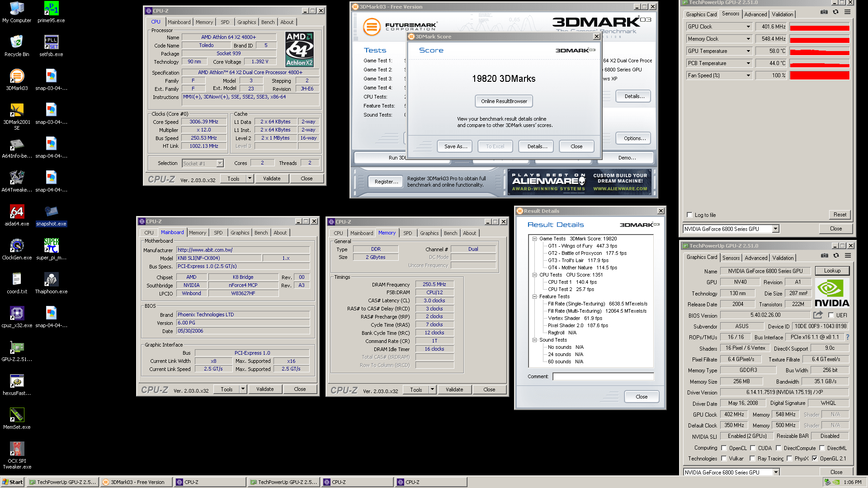This screenshot has height=488, width=868.
Task: Open Fan Speed (%) sensor dropdown
Action: point(748,75)
